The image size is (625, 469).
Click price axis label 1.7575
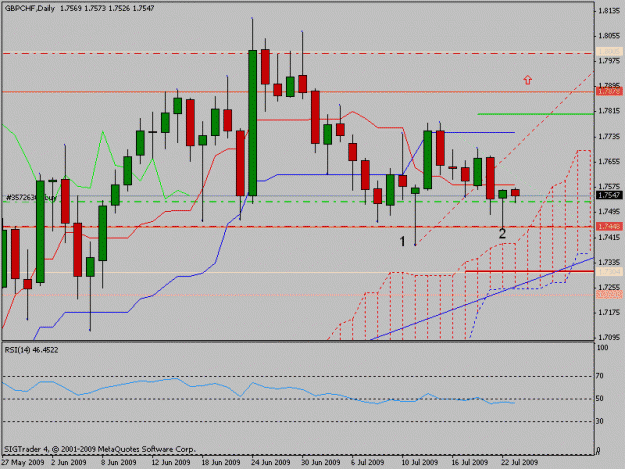pos(609,186)
